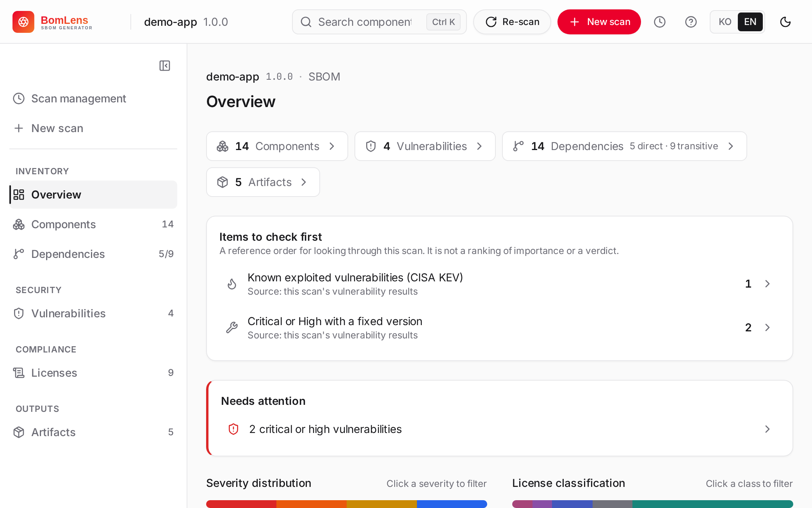Click the Dependencies count 5/9
The image size is (812, 508).
pyautogui.click(x=166, y=254)
